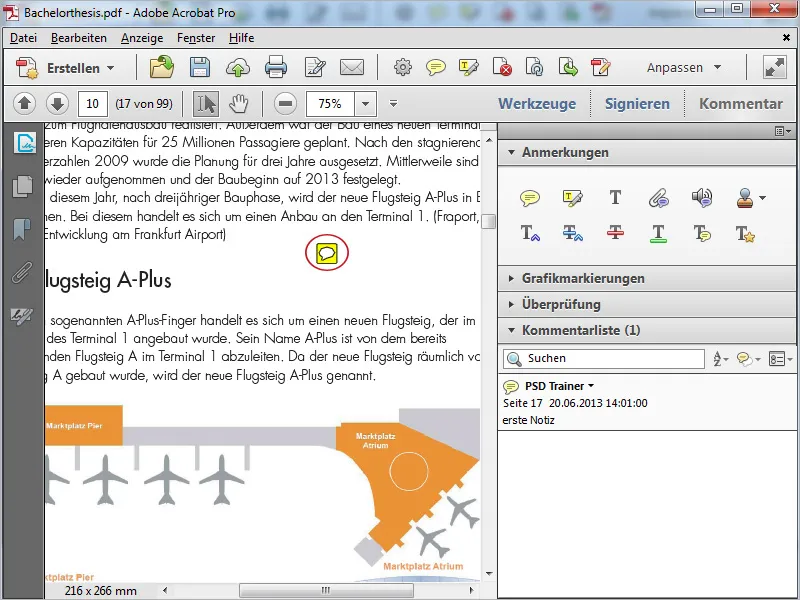Screen dimensions: 800x600
Task: Open panel options menu icon top-right
Action: (782, 131)
